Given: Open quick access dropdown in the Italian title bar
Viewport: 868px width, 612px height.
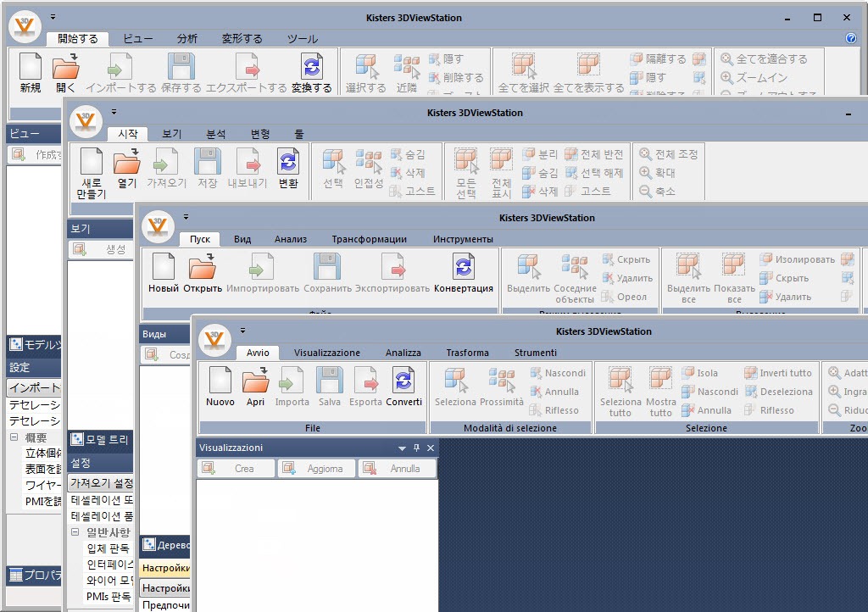Looking at the screenshot, I should click(x=242, y=331).
